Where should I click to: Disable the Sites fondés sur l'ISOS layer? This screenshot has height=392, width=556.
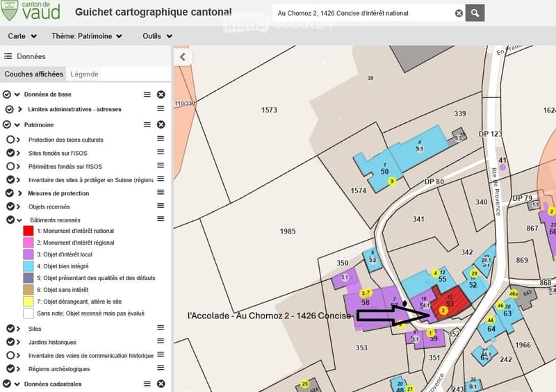(x=10, y=153)
